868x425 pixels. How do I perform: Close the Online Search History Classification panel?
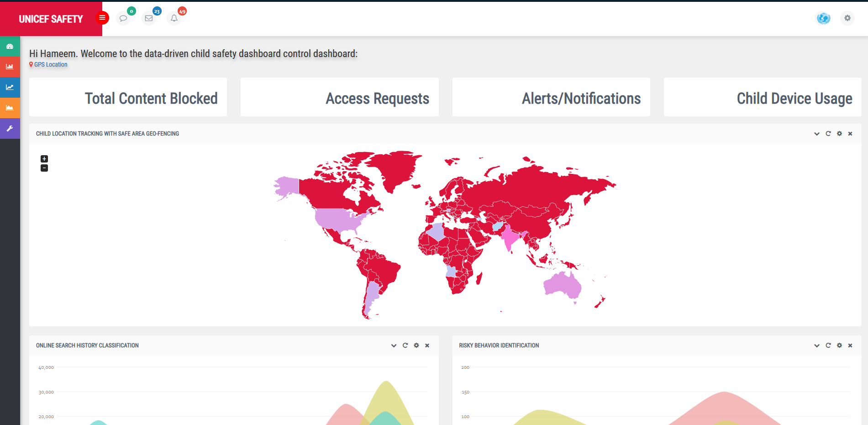click(427, 346)
